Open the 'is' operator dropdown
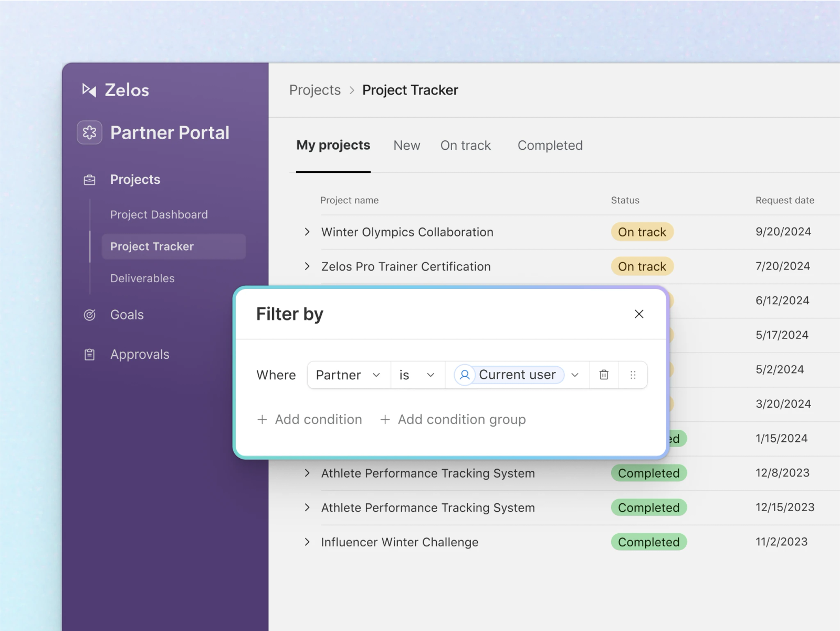 [418, 375]
